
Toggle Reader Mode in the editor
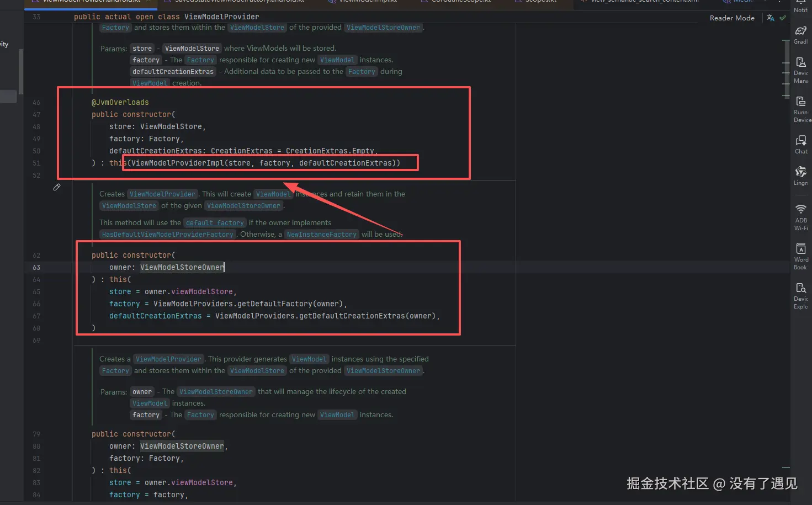(732, 18)
